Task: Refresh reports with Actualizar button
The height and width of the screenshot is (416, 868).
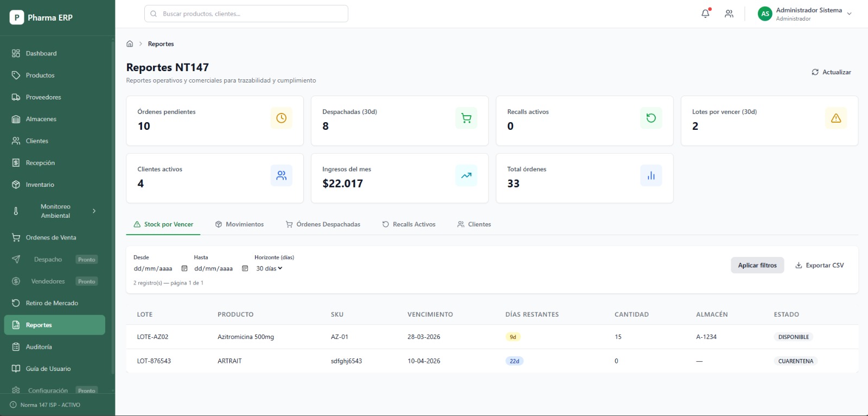Action: click(x=831, y=72)
